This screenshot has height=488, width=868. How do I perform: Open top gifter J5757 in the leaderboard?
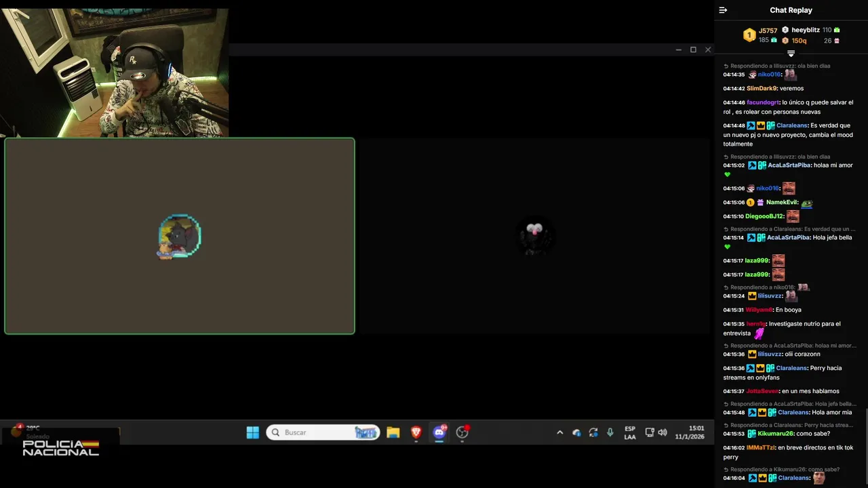(x=768, y=30)
